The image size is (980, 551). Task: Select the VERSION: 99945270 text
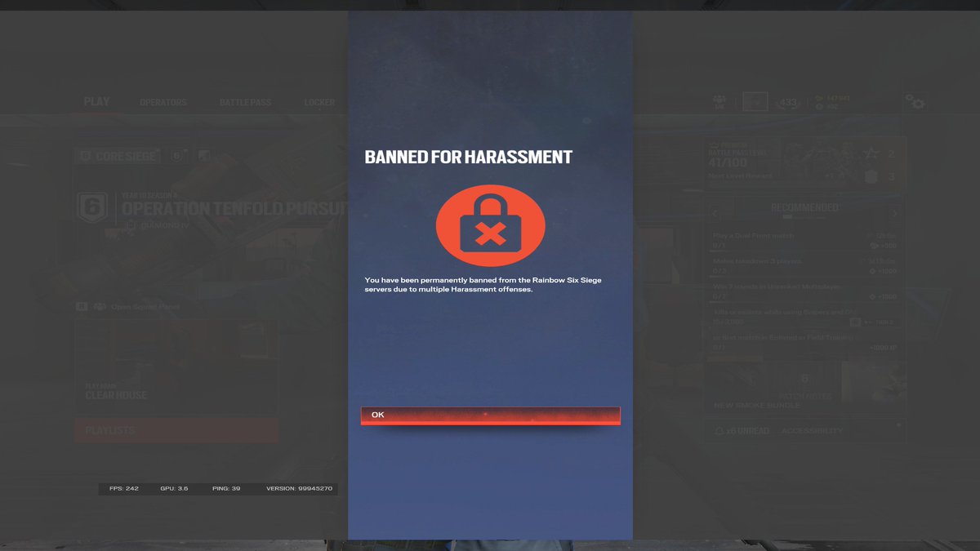pyautogui.click(x=299, y=488)
